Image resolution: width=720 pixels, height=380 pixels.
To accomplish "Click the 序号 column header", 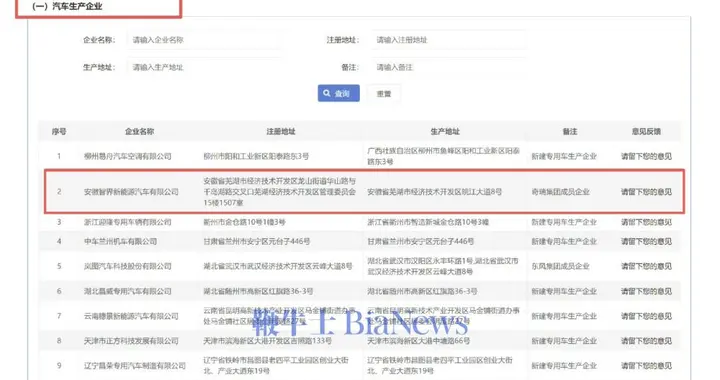I will (x=59, y=131).
